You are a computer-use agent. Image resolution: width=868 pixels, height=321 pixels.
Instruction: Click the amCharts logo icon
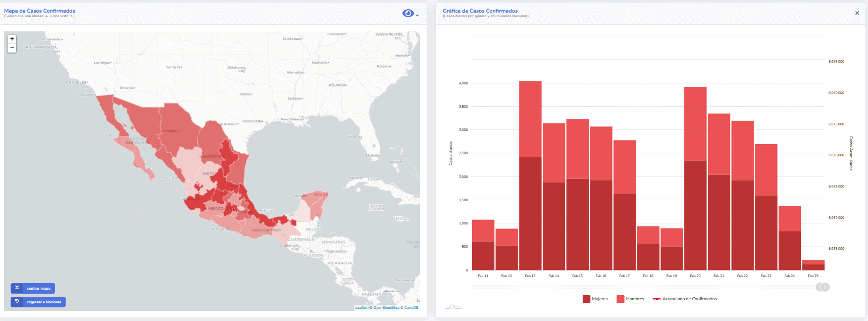(453, 306)
